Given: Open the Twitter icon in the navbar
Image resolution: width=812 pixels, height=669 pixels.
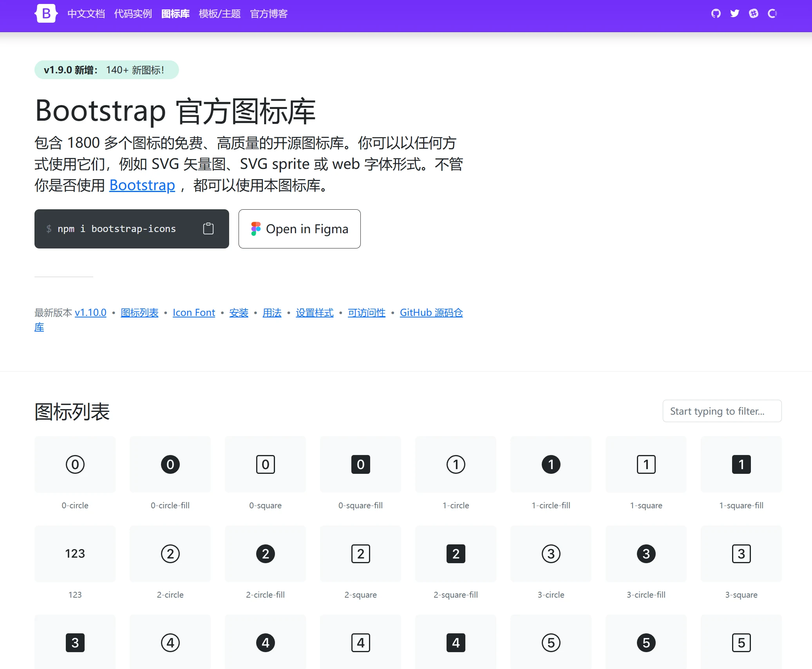Looking at the screenshot, I should 734,13.
